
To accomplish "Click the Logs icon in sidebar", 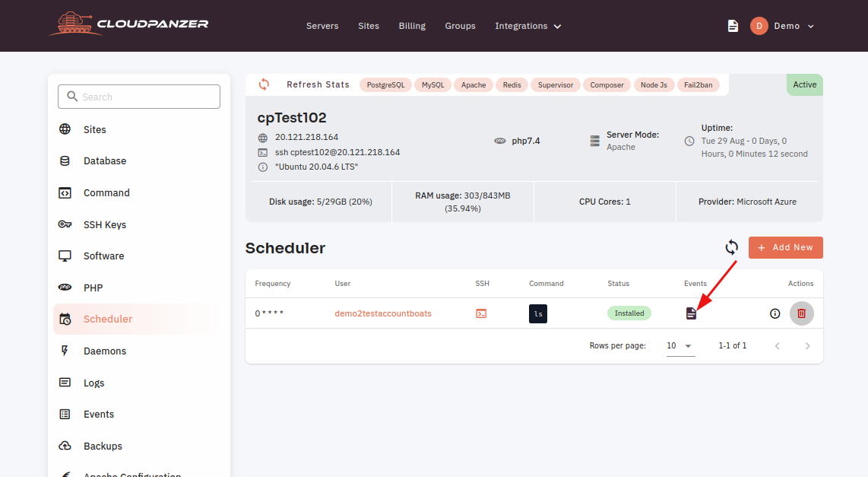I will [65, 382].
